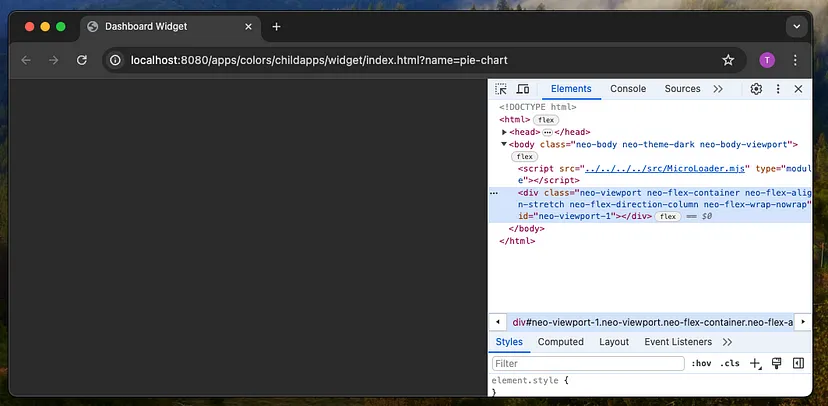Bookmark this page with the star icon
This screenshot has height=406, width=828.
tap(728, 60)
